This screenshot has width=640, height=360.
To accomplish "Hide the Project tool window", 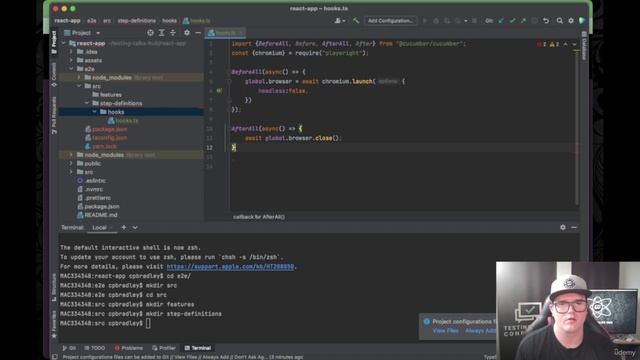I will [x=198, y=33].
